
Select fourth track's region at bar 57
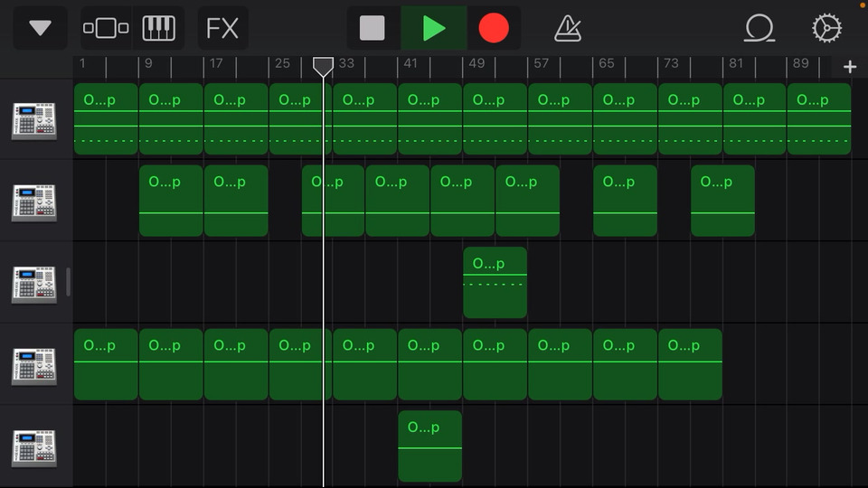point(560,364)
